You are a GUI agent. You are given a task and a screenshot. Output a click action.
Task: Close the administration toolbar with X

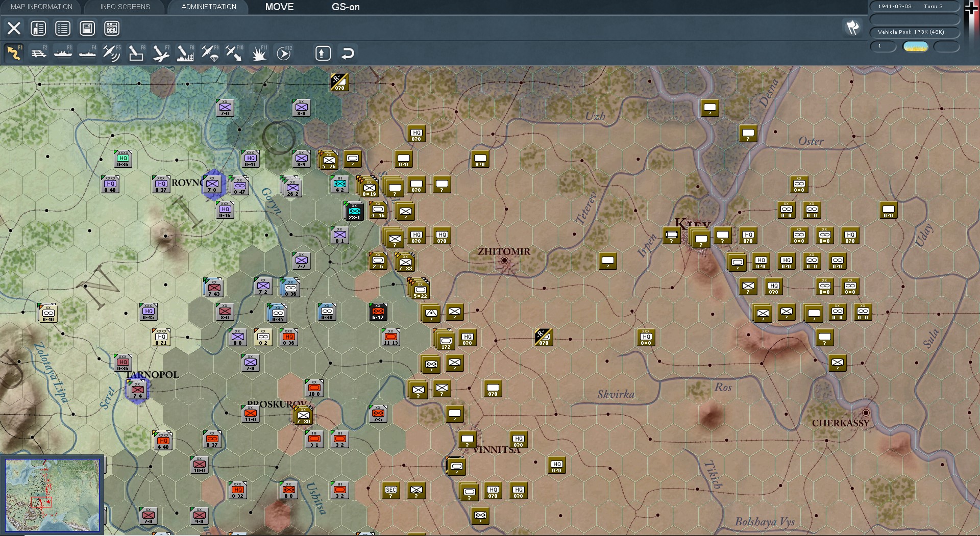click(x=14, y=28)
